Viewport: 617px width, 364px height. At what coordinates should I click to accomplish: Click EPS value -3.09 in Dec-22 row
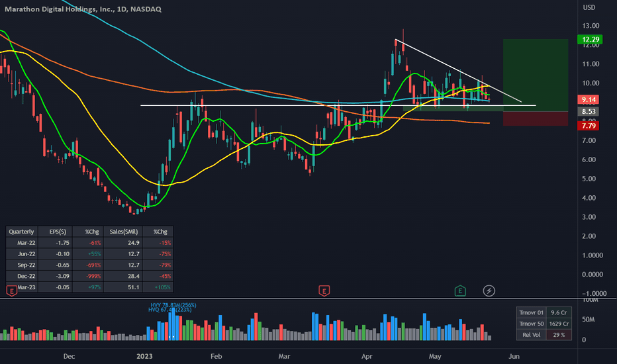pos(63,276)
